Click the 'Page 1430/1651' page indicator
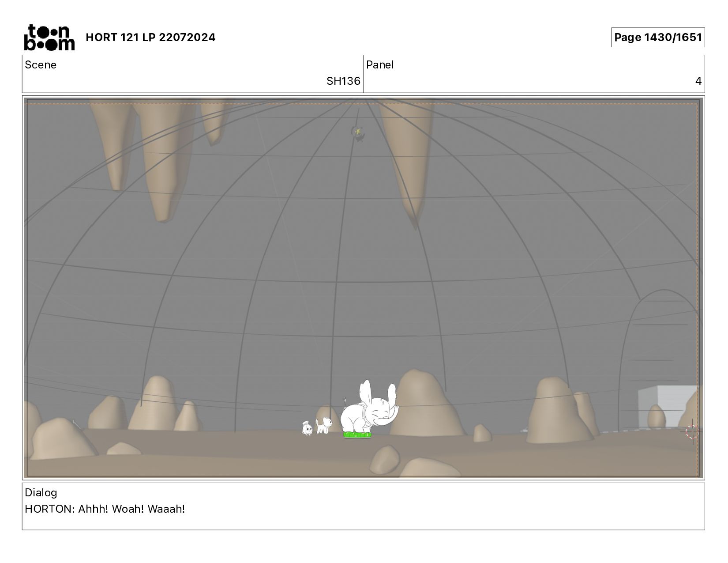 pos(657,38)
